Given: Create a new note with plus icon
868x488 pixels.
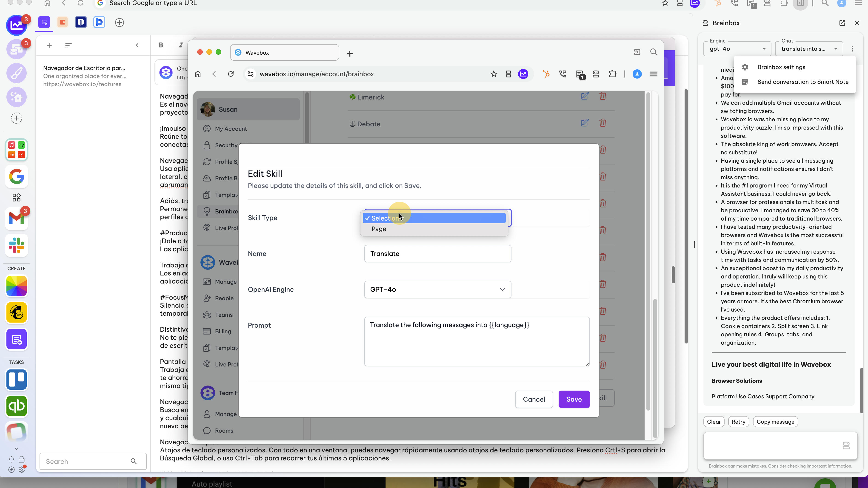Looking at the screenshot, I should [x=49, y=45].
